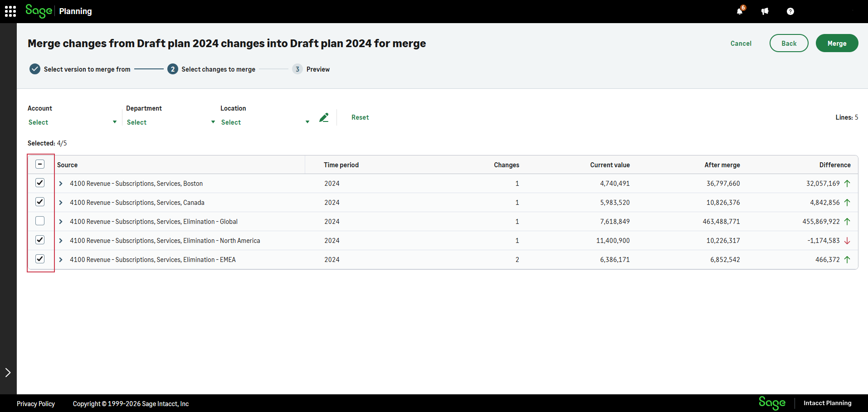Go to Select version to merge from step
This screenshot has height=412, width=868.
[x=87, y=69]
